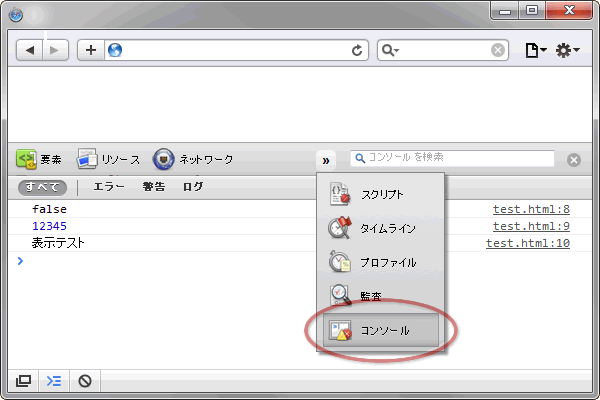
Task: Toggle the console drawer icon
Action: pos(54,381)
